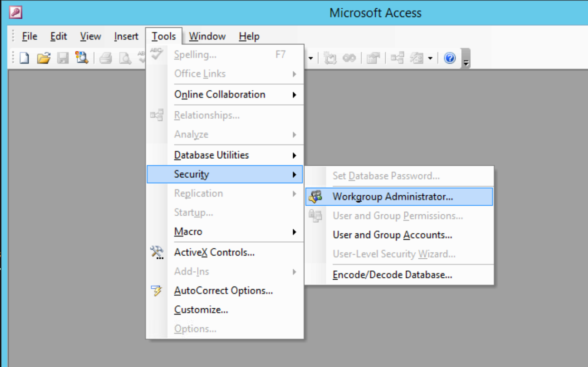Select User-Level Security Wizard item
Screen dimensions: 588x367
point(399,254)
